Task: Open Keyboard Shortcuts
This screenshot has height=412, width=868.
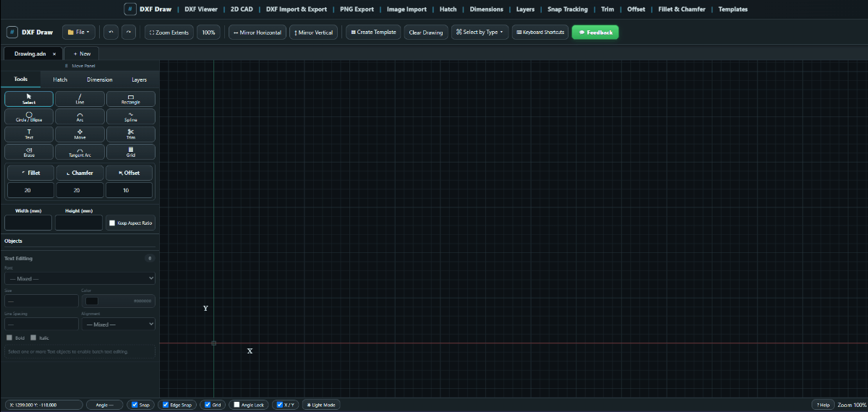Action: point(540,33)
